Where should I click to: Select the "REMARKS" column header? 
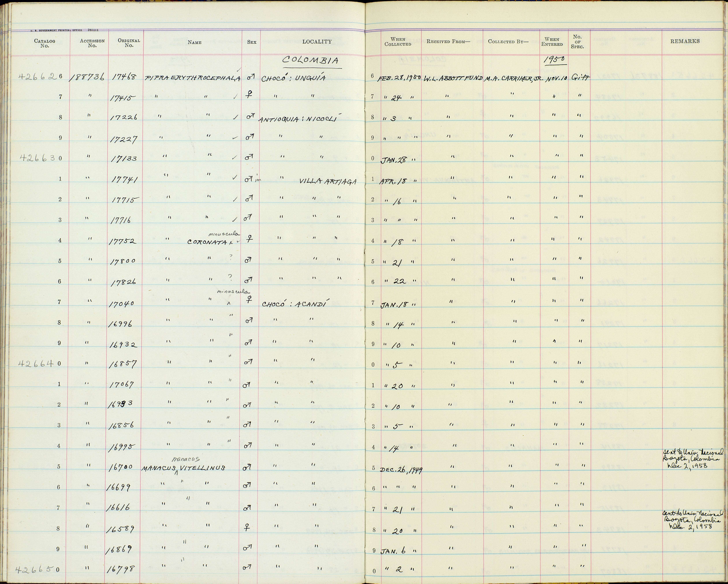point(685,41)
